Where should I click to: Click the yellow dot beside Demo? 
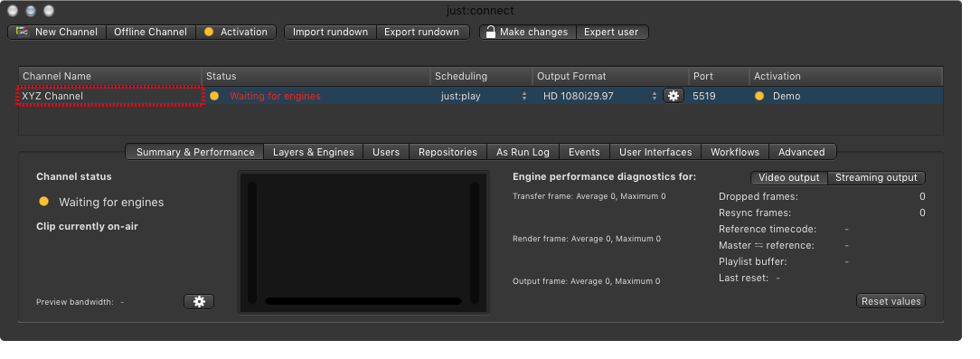[759, 97]
